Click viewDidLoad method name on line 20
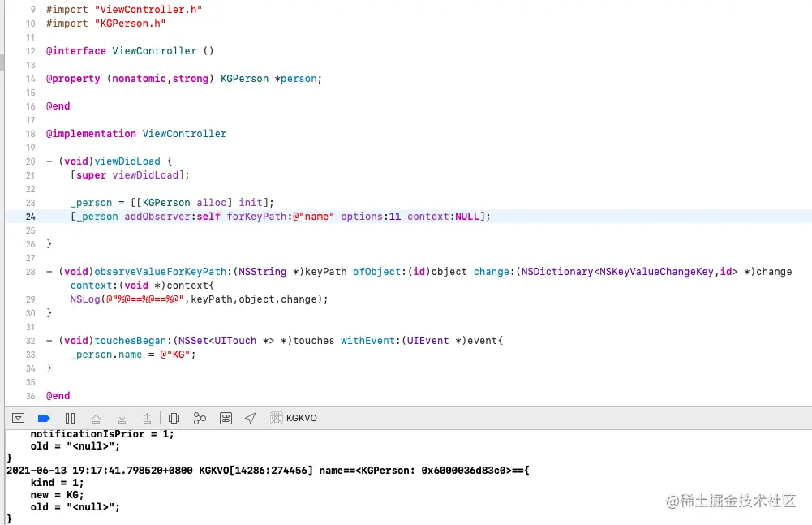The height and width of the screenshot is (525, 812). [x=127, y=161]
